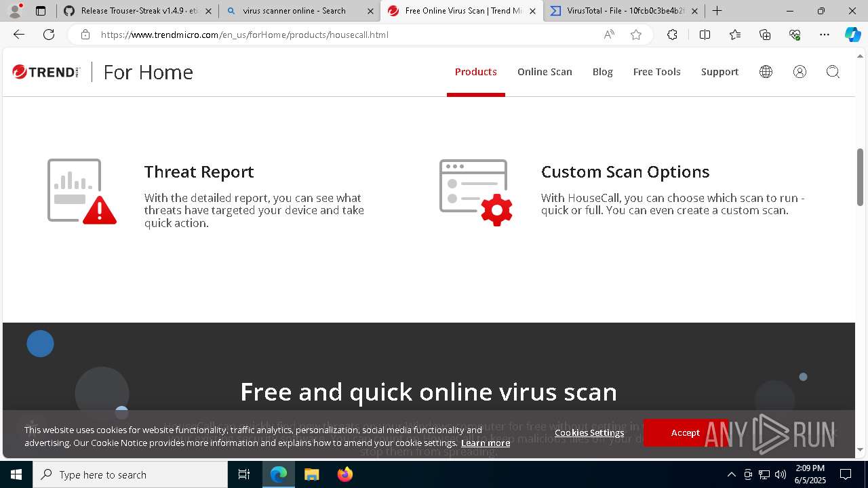The image size is (868, 488).
Task: Switch to Release Trouser-Streak GitHub tab
Action: pyautogui.click(x=138, y=11)
